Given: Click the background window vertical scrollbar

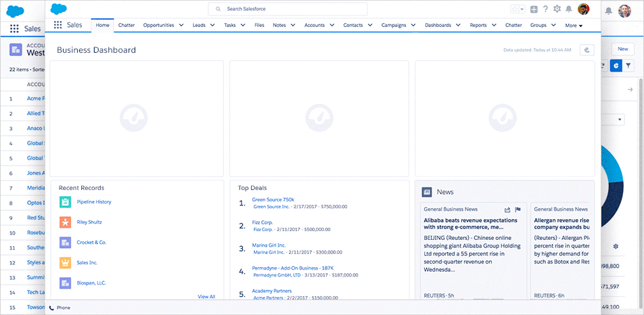Looking at the screenshot, I should pos(641,193).
